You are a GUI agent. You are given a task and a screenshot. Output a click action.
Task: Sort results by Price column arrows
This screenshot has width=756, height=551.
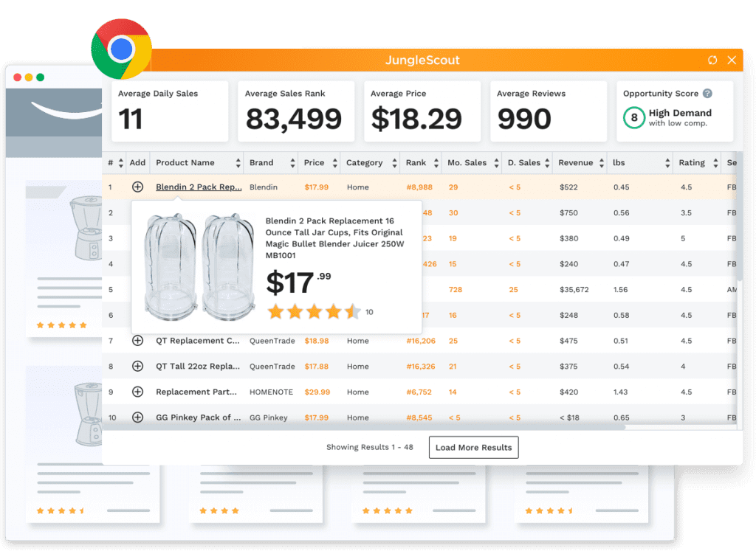pyautogui.click(x=334, y=163)
